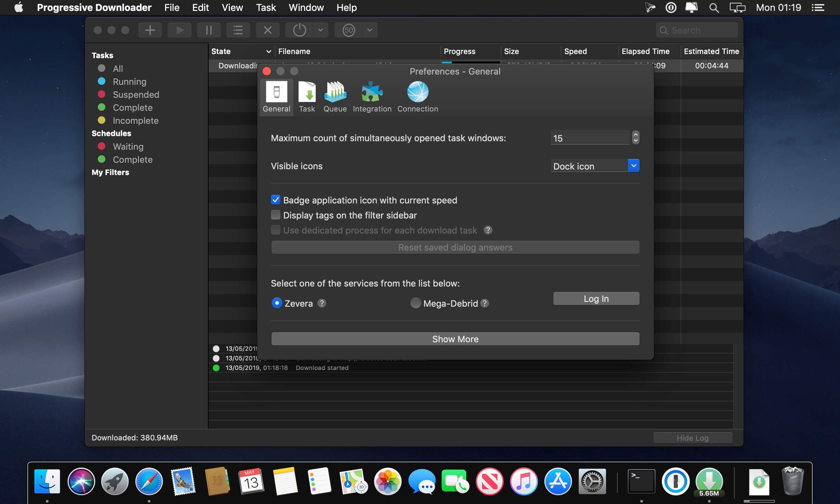
Task: Click the add task plus toolbar icon
Action: [x=150, y=30]
